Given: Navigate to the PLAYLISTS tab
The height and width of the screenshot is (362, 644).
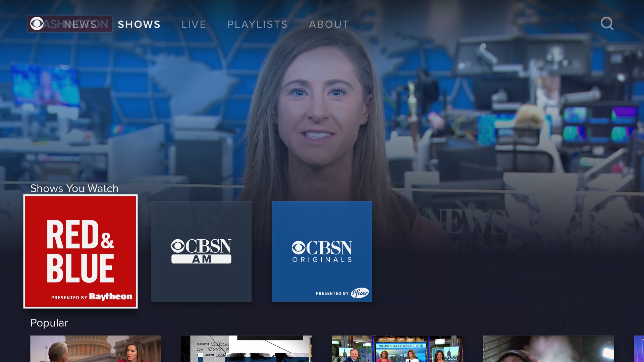Looking at the screenshot, I should (258, 24).
